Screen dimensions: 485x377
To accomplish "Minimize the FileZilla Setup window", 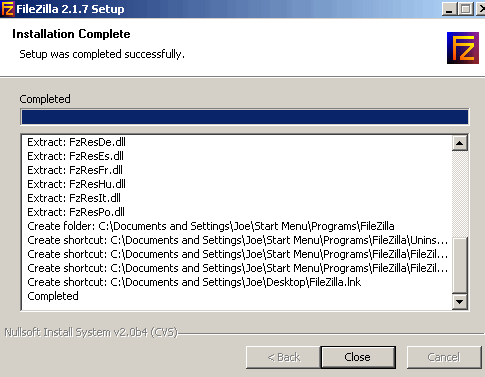I will pyautogui.click(x=450, y=9).
